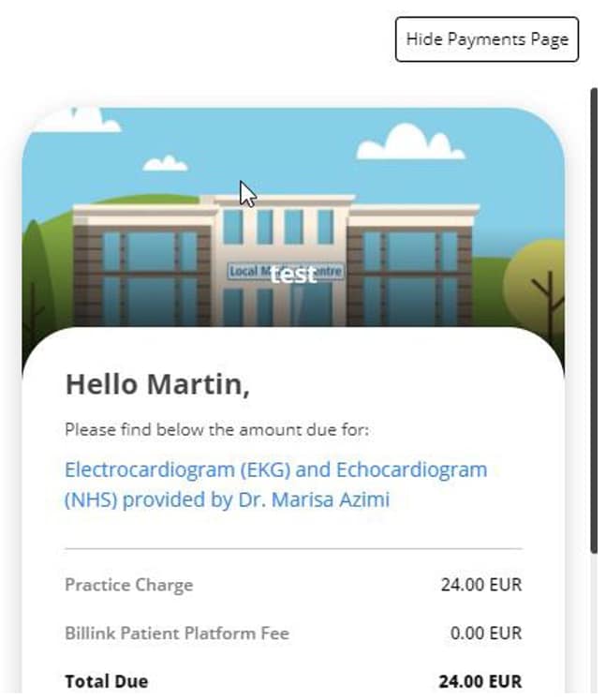The width and height of the screenshot is (606, 700).
Task: Click the vertical scrollbar of the payments page
Action: pyautogui.click(x=593, y=319)
